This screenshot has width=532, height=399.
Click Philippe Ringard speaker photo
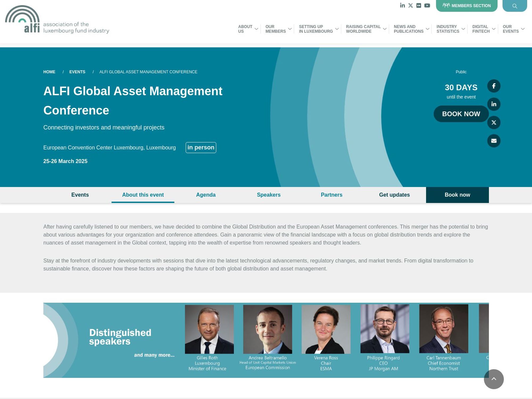(x=385, y=329)
